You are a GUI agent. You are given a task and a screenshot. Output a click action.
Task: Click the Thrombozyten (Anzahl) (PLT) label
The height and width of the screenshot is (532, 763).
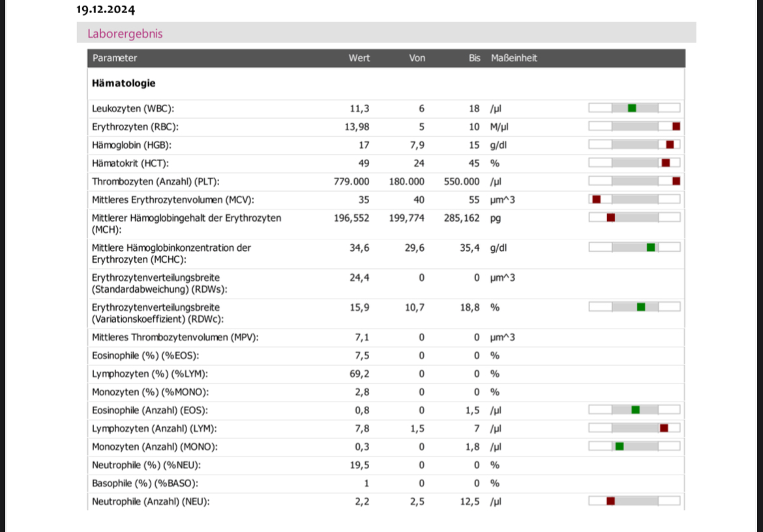pyautogui.click(x=156, y=181)
